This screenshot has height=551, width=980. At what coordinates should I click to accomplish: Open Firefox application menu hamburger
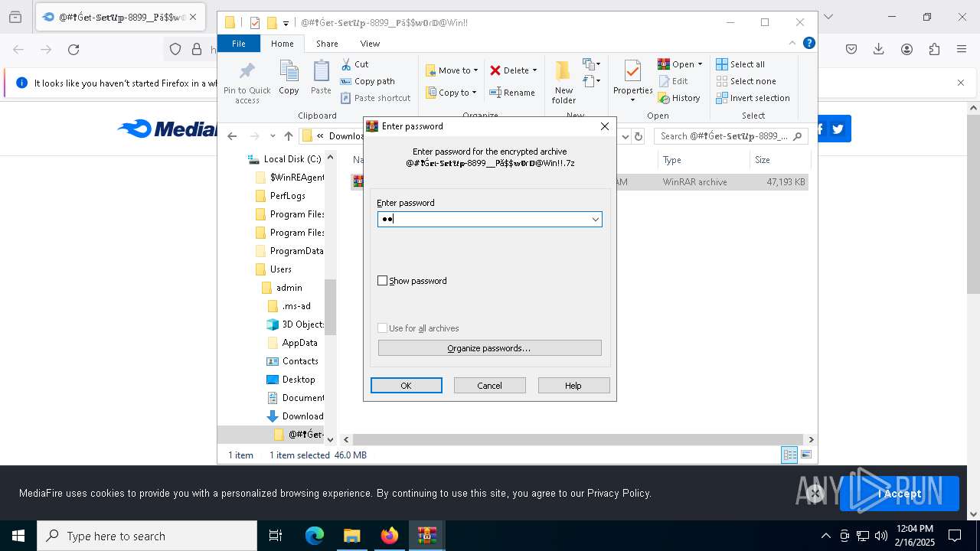[962, 49]
